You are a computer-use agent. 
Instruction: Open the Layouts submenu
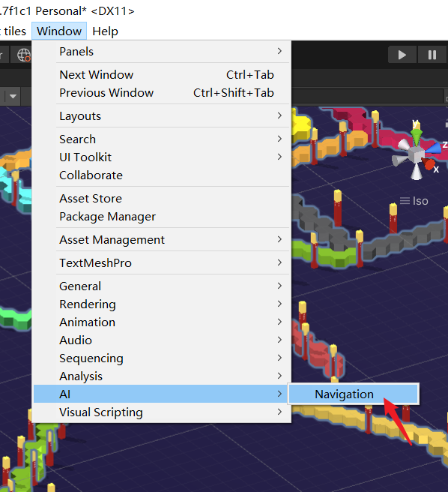tap(162, 116)
